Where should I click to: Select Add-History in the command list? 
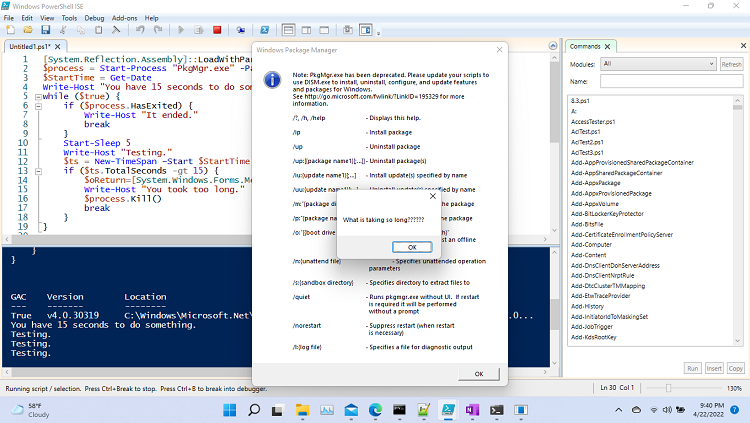coord(587,306)
